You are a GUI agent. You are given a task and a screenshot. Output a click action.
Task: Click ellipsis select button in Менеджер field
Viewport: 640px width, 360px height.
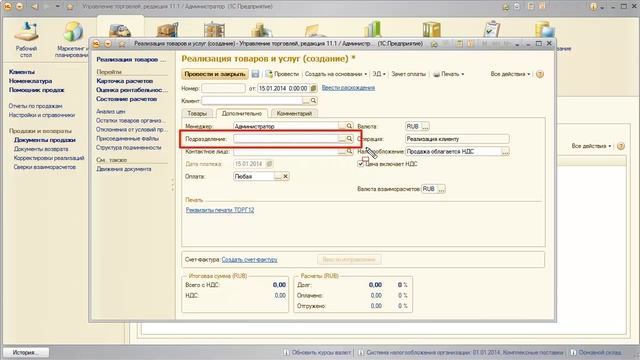click(342, 126)
